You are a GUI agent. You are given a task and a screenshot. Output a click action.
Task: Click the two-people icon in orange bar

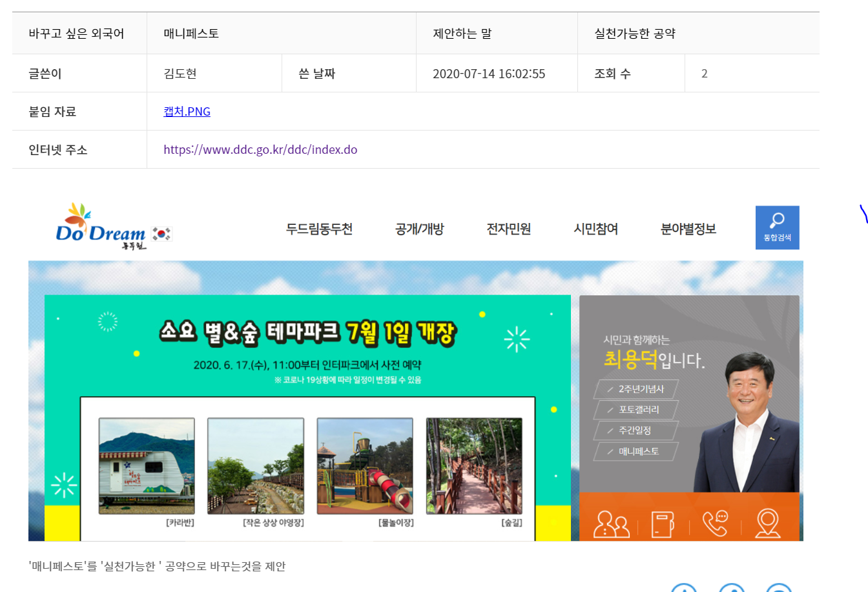click(x=611, y=523)
